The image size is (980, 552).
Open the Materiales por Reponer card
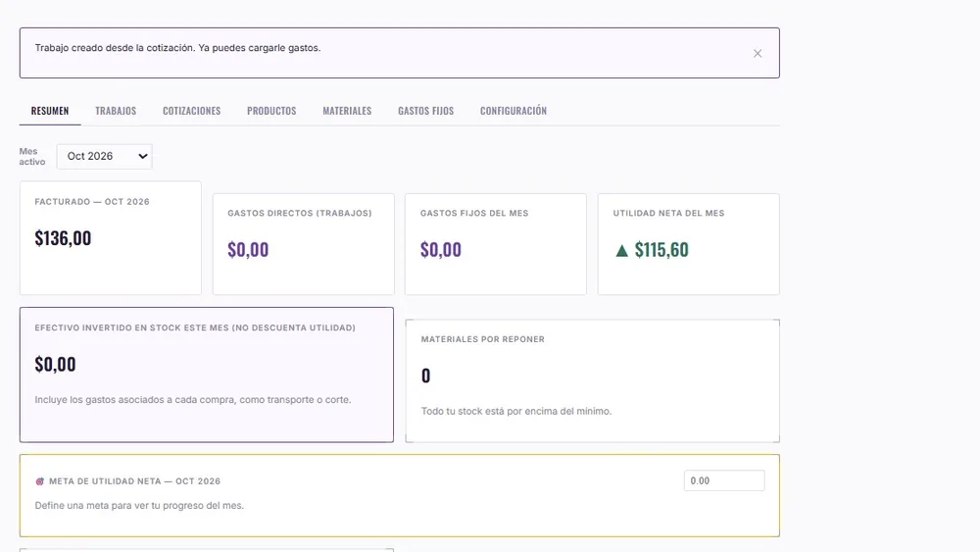593,380
